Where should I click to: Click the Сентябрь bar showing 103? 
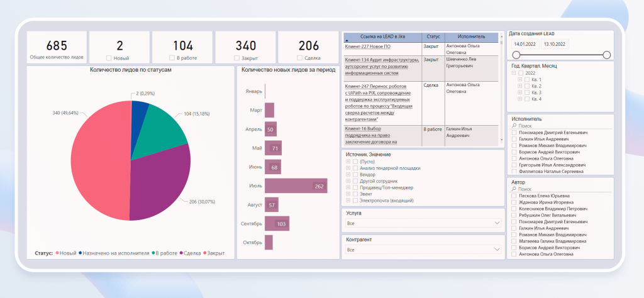tap(277, 224)
